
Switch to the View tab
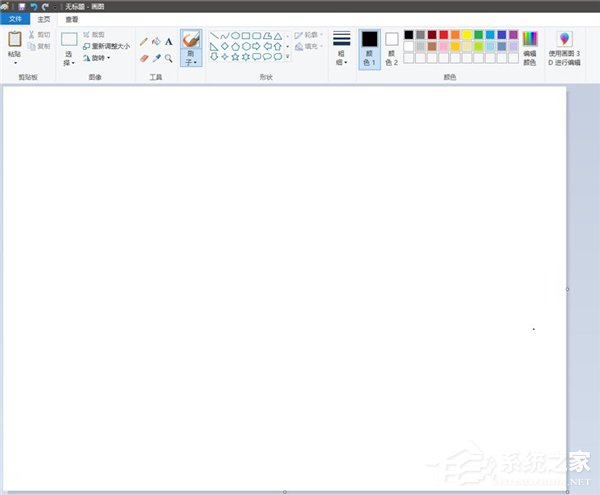pos(71,19)
